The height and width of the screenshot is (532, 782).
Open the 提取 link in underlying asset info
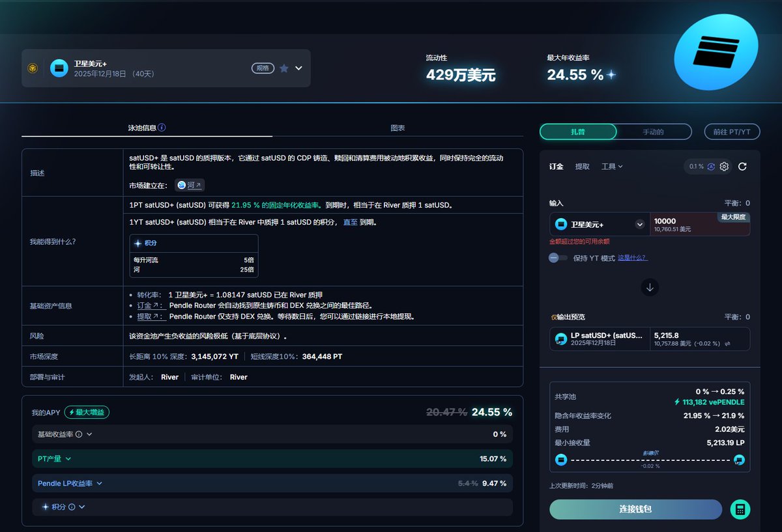(151, 316)
